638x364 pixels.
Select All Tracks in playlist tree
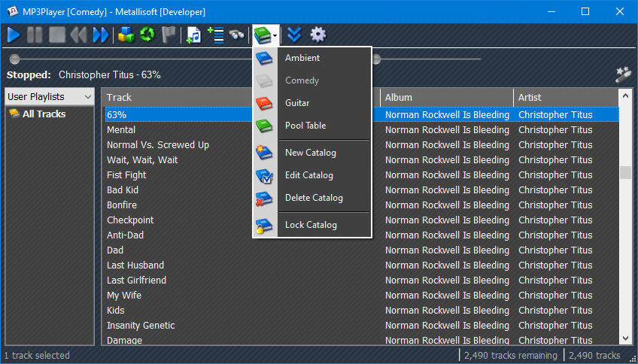44,114
